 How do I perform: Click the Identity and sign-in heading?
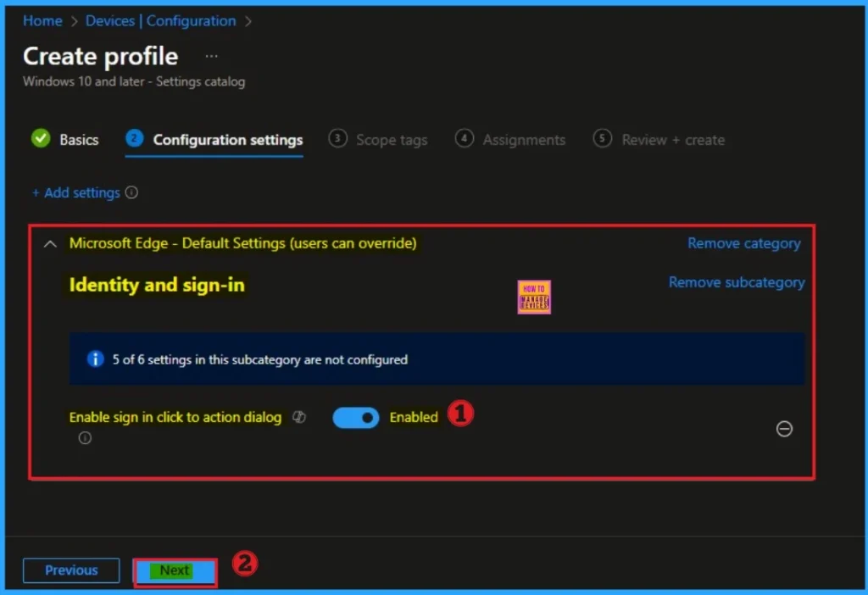157,285
